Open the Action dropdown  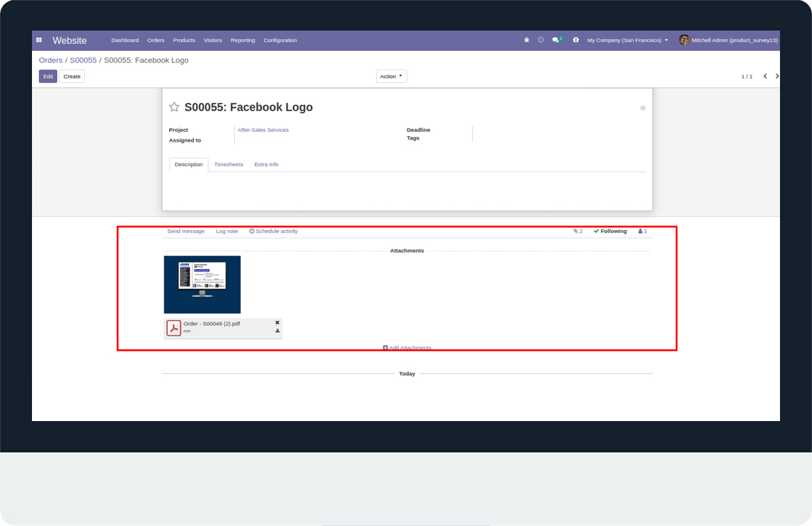coord(391,76)
